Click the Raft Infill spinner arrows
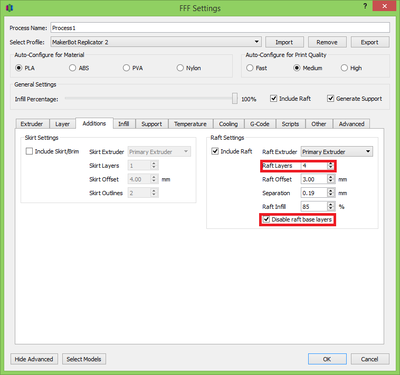400x375 pixels. pyautogui.click(x=330, y=207)
